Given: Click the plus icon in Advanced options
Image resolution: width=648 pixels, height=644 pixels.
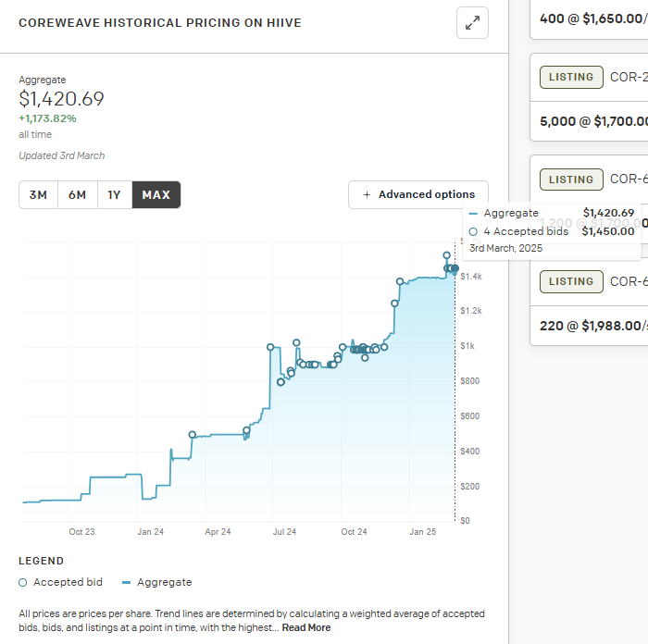Looking at the screenshot, I should tap(367, 194).
